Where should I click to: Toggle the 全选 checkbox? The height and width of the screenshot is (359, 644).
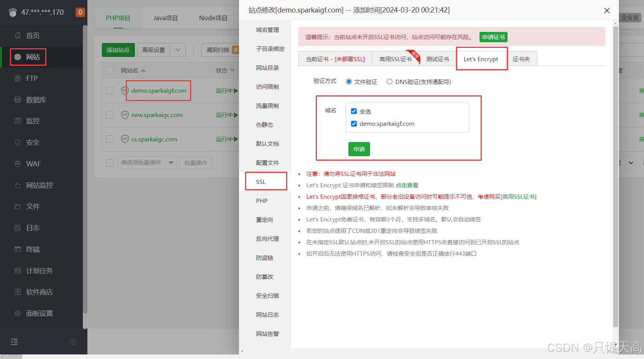tap(354, 111)
